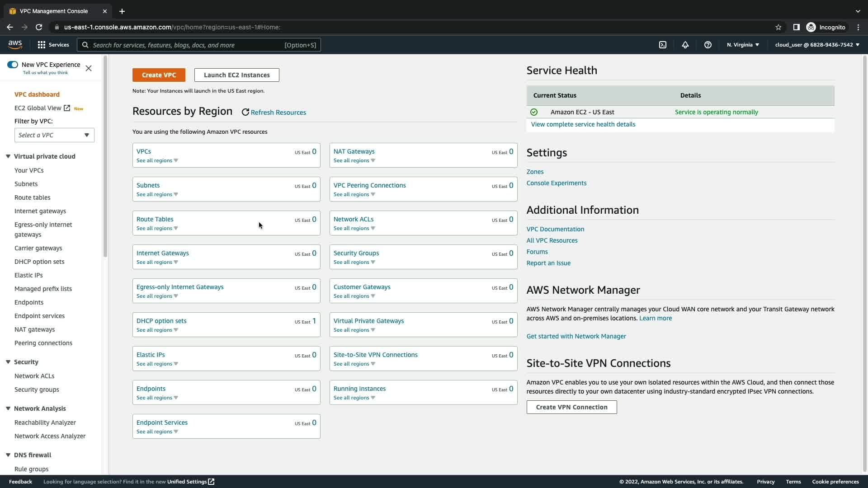Expand See all regions under VPCs
The width and height of the screenshot is (868, 488).
click(x=157, y=160)
